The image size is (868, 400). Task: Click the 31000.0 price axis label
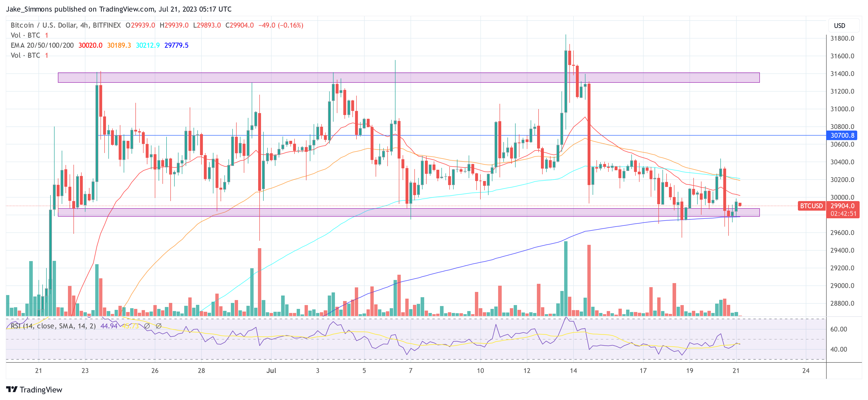point(842,109)
